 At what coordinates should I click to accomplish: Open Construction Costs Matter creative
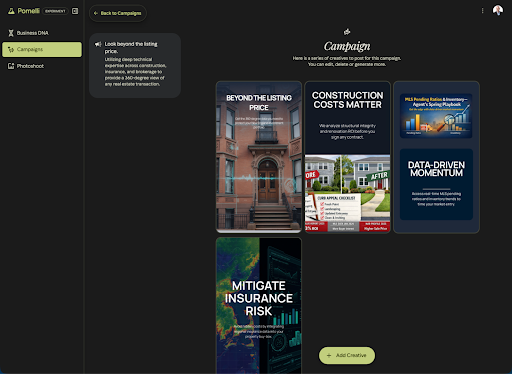click(x=347, y=157)
